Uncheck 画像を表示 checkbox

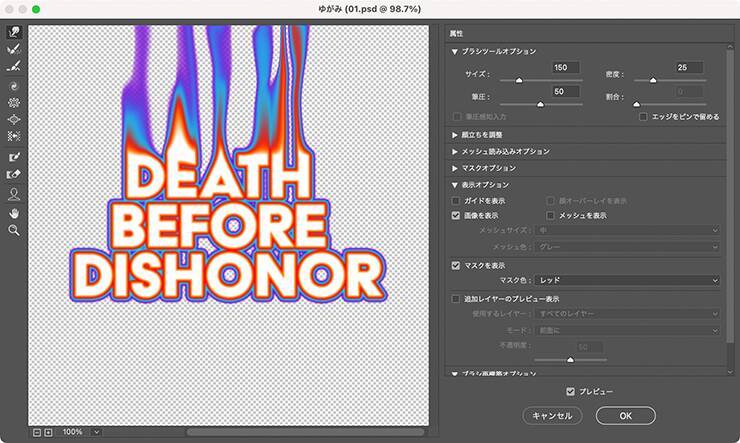pos(455,216)
